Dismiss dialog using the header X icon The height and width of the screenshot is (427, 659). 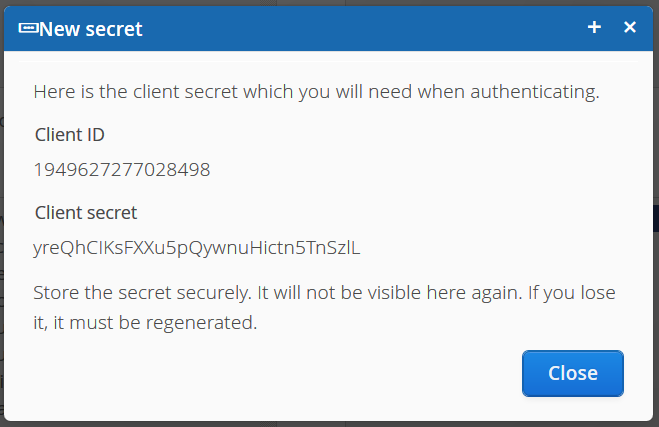(630, 28)
